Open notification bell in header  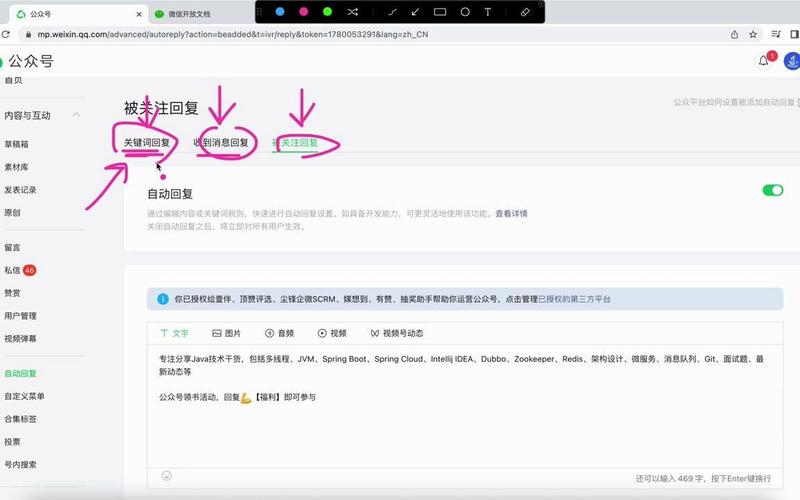(x=764, y=61)
